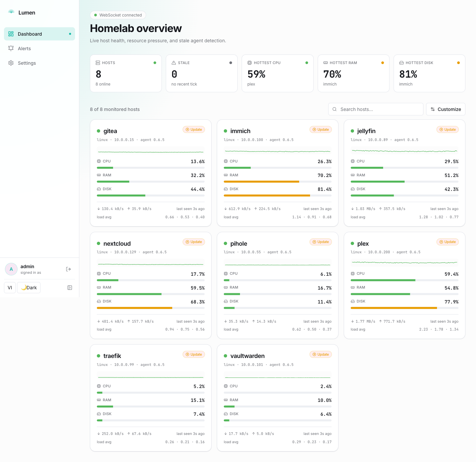Click the '8 of 8 monitored hosts' text
The image size is (476, 462).
pos(115,109)
